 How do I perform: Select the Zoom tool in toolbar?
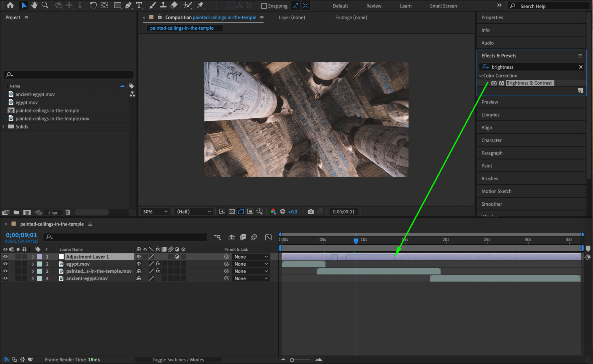click(x=45, y=5)
